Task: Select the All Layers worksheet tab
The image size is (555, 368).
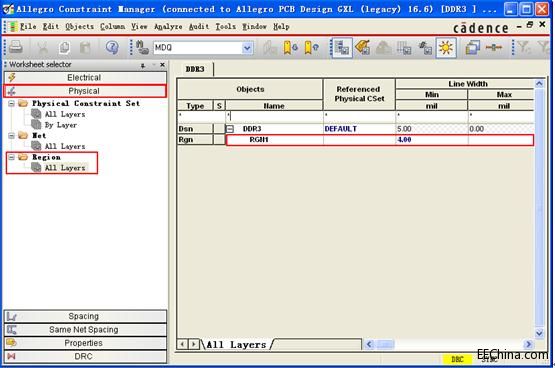Action: 236,345
